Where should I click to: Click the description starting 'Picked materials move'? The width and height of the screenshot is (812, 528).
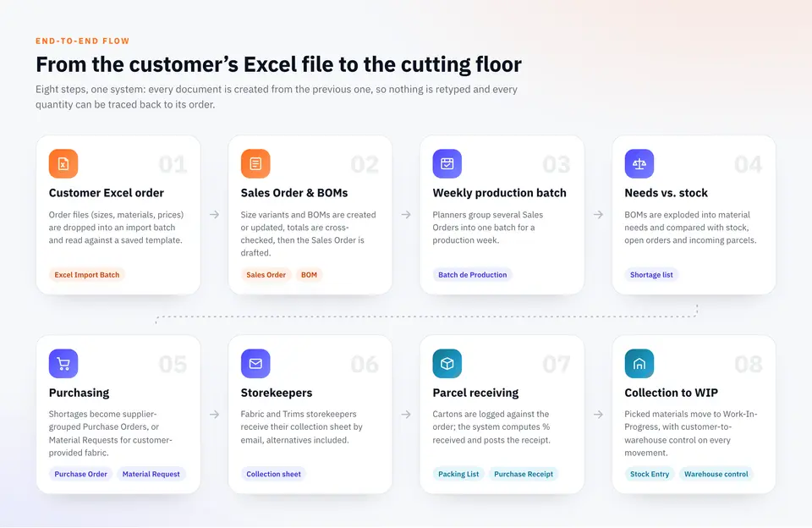[x=691, y=433]
